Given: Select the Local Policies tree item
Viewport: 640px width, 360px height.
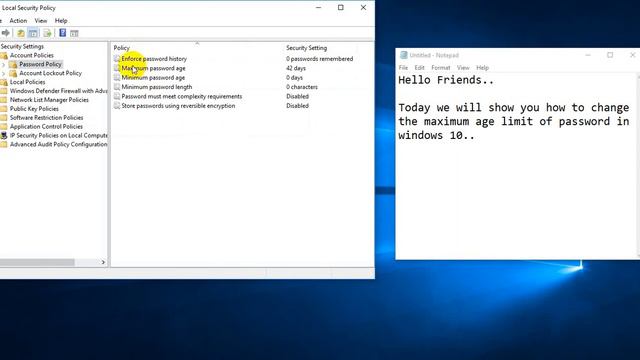Looking at the screenshot, I should pos(27,82).
